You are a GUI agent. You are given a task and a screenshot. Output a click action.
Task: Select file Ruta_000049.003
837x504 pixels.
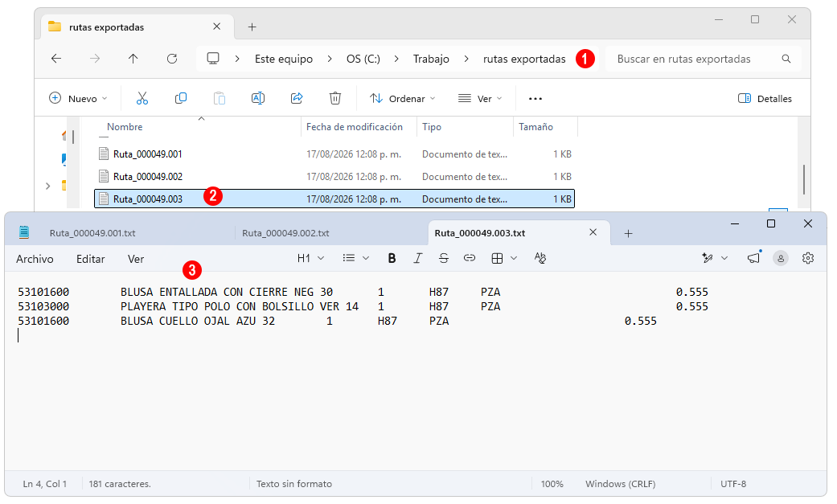334,199
